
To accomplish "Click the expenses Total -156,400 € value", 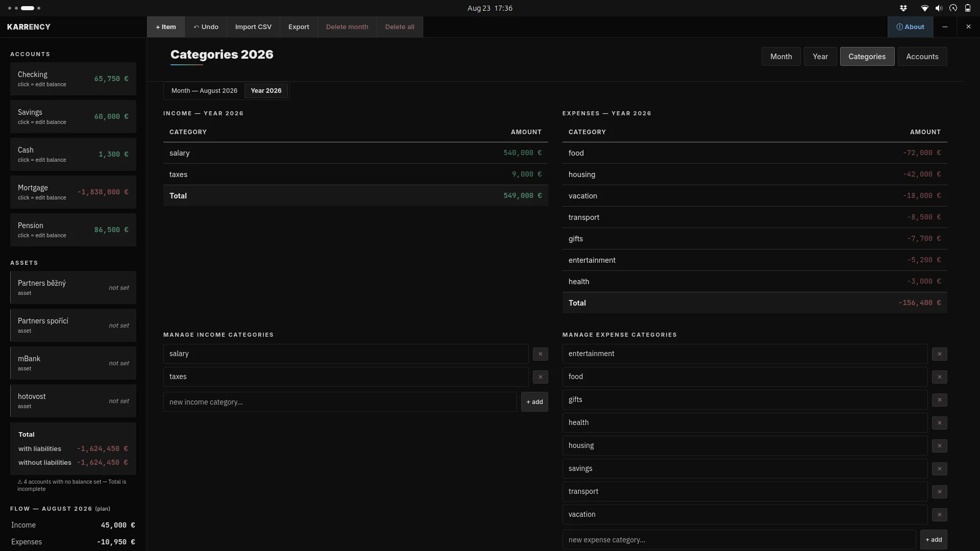I will (x=920, y=303).
